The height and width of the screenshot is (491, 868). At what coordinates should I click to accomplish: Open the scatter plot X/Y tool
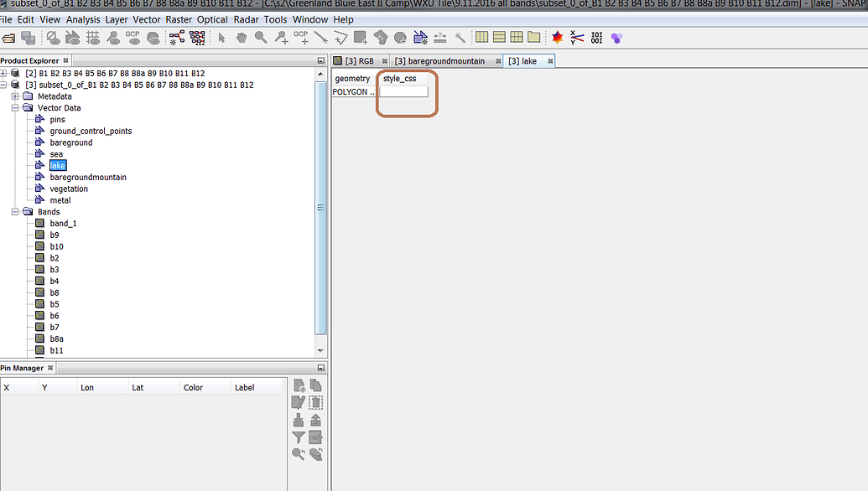[575, 37]
